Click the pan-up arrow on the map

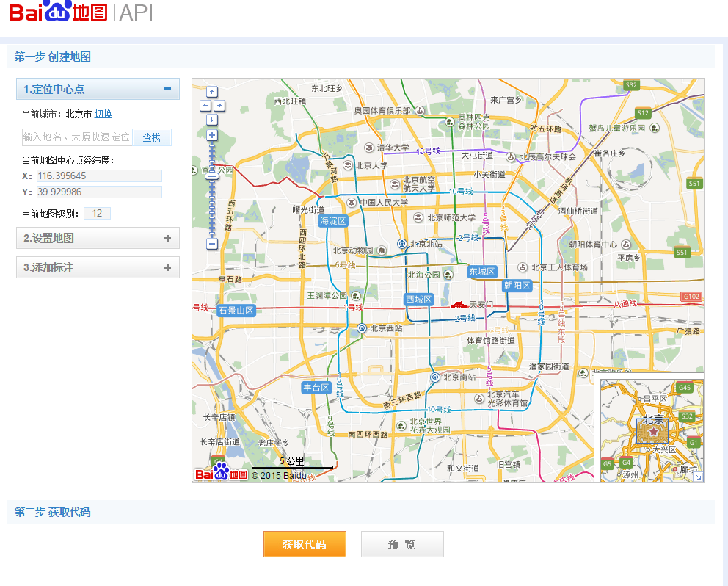211,92
